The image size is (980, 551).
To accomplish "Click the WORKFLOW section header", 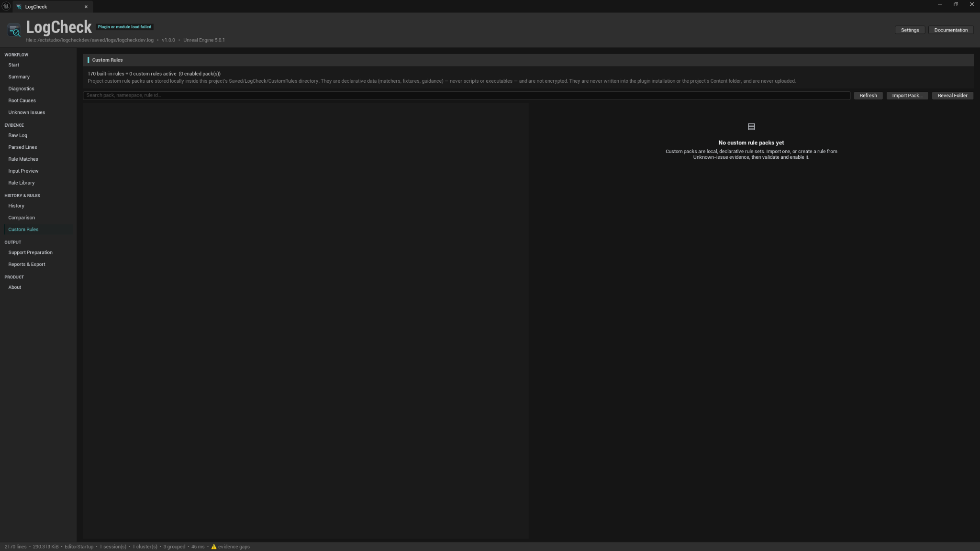I will pos(16,55).
